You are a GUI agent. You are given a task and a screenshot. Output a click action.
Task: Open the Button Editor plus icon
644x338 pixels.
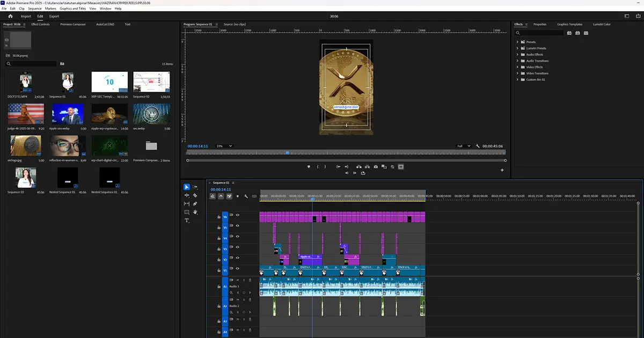[502, 170]
